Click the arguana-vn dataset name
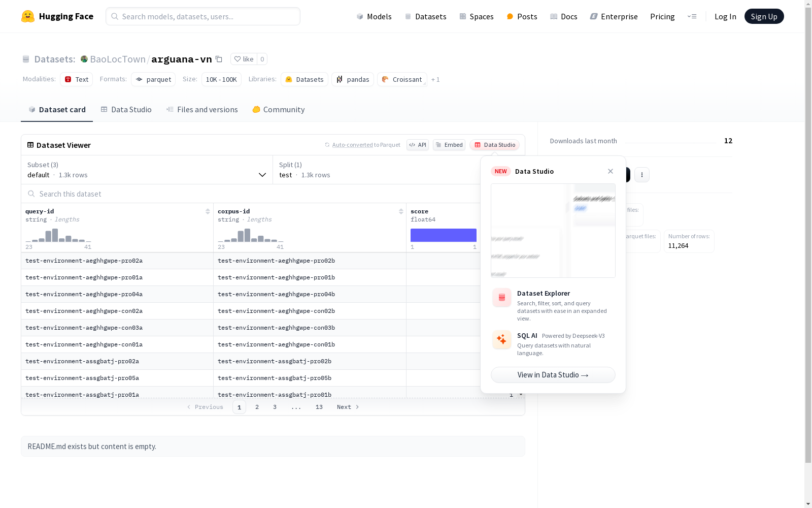Screen dimensions: 812x508 182,59
